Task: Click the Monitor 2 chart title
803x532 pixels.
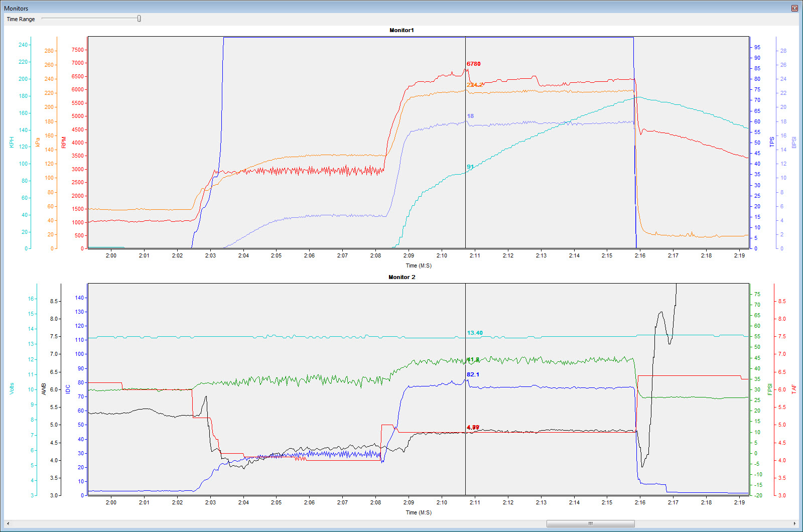Action: tap(401, 277)
